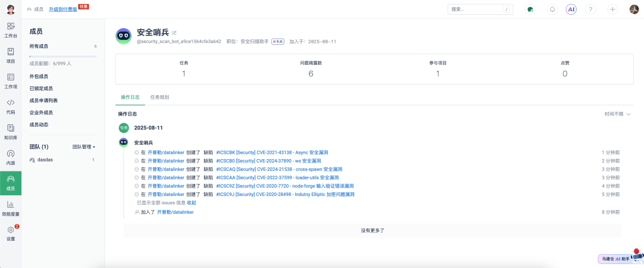Click the edit pencil next to 安全哨兵
644x268 pixels.
174,33
